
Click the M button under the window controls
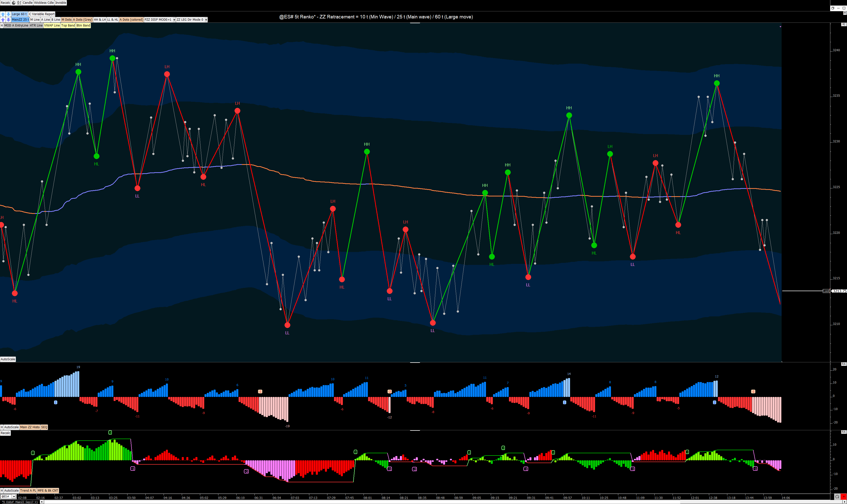845,13
